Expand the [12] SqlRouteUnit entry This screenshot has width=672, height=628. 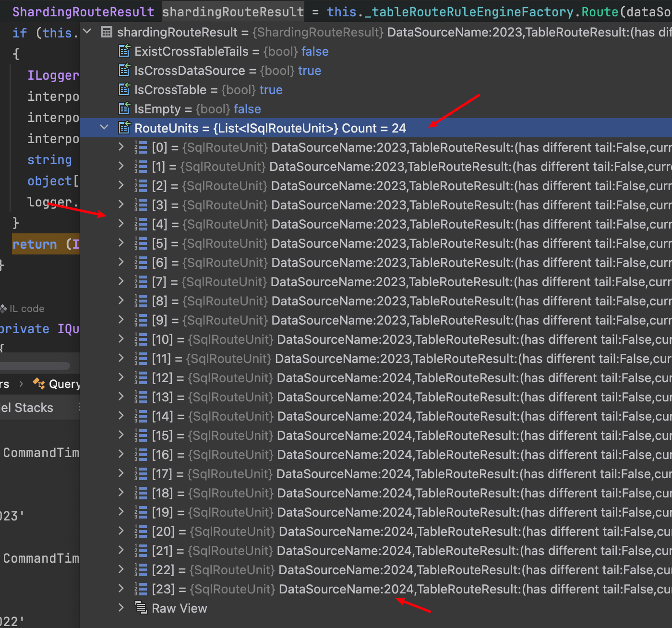(121, 377)
